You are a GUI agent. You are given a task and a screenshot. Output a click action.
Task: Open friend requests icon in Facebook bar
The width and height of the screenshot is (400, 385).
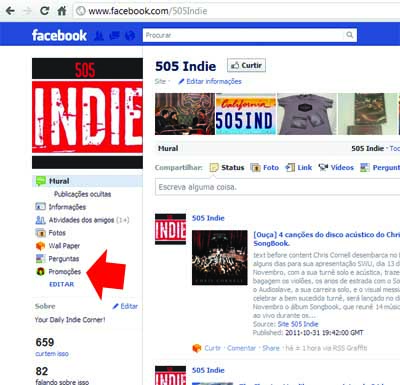point(99,35)
